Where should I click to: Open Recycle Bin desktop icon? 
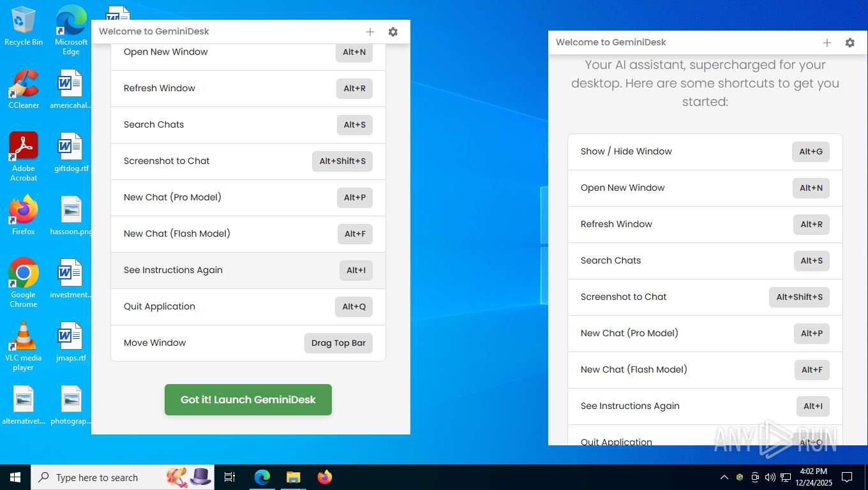[x=24, y=27]
